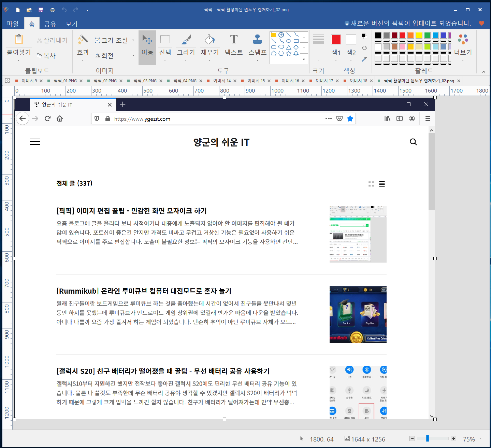Switch to the 픽픽_04.PNG document tab
491x448 pixels.
185,81
